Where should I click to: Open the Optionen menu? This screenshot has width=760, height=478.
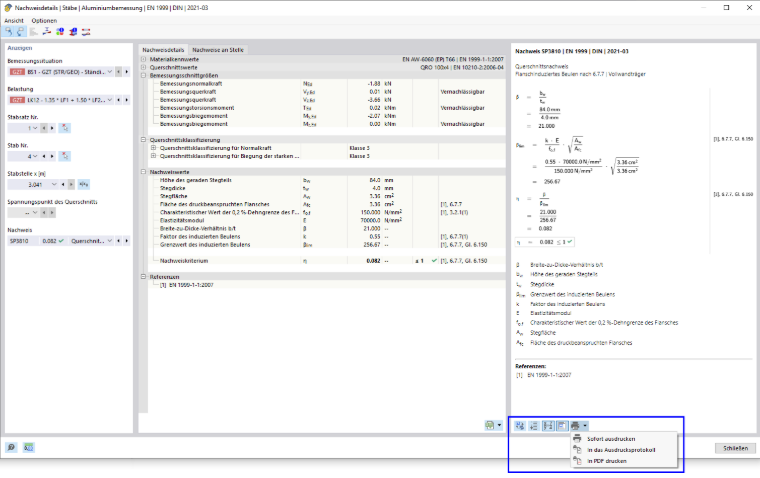44,20
